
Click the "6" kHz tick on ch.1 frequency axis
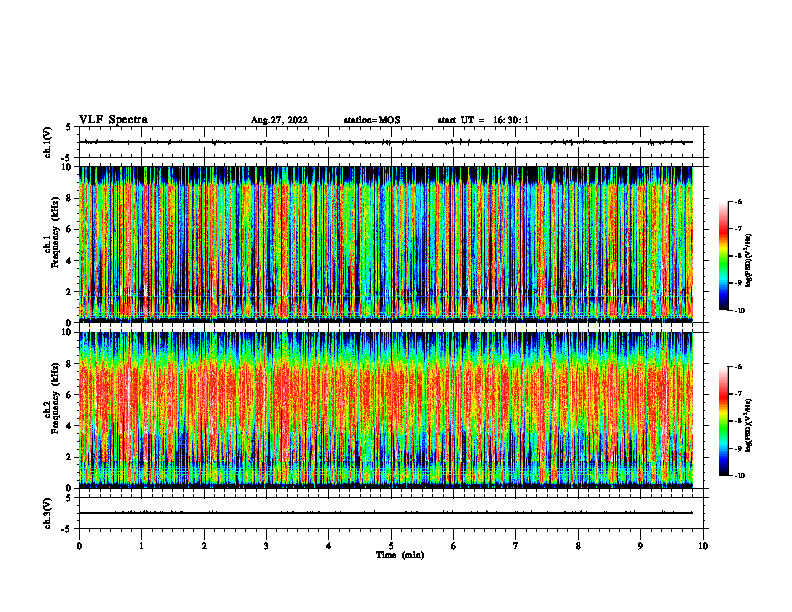pyautogui.click(x=70, y=229)
